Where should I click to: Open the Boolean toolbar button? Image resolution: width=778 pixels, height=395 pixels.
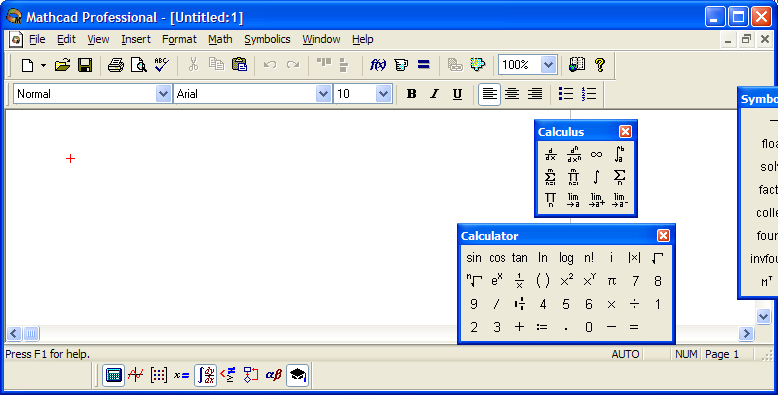click(228, 375)
